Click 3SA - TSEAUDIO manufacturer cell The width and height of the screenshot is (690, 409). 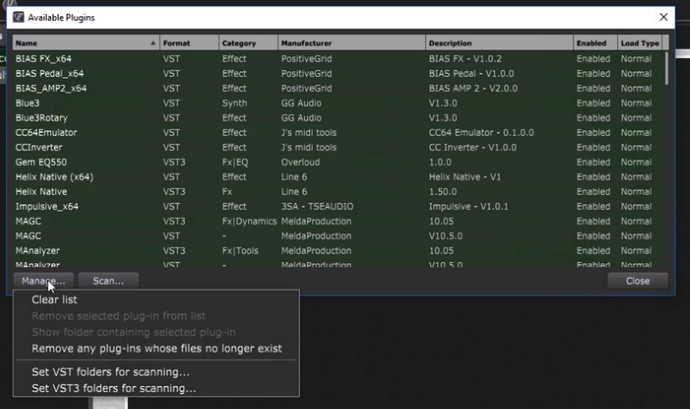(x=317, y=206)
